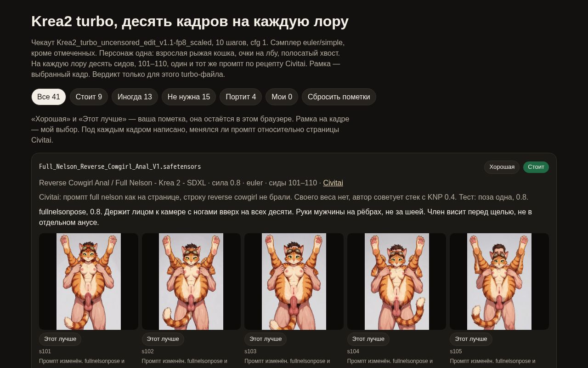Choose "Этот лучше" for frame s103
Image resolution: width=588 pixels, height=368 pixels.
(266, 339)
